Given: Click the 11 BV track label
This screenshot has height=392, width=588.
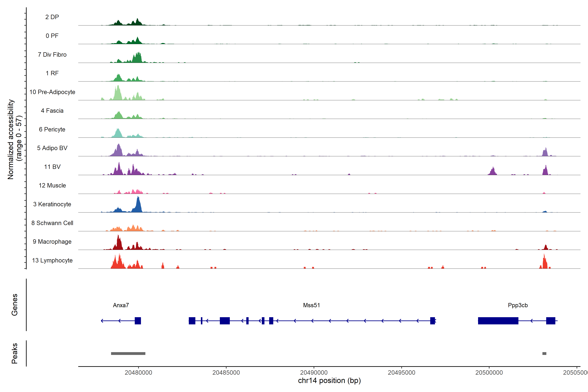Looking at the screenshot, I should click(52, 167).
